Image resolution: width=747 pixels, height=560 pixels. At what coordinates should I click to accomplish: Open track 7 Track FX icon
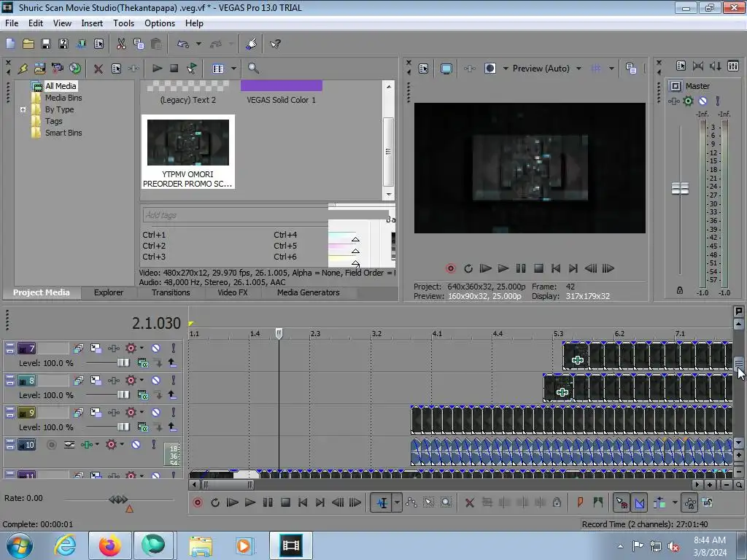click(113, 349)
